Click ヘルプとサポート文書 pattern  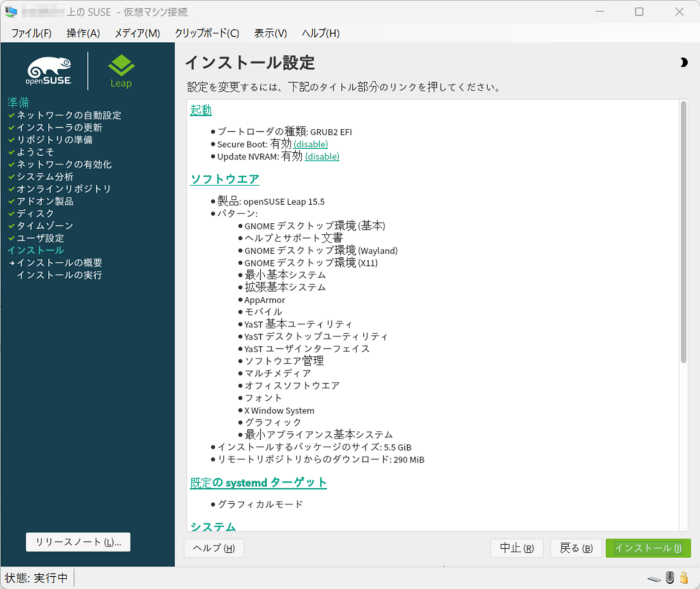click(x=293, y=238)
